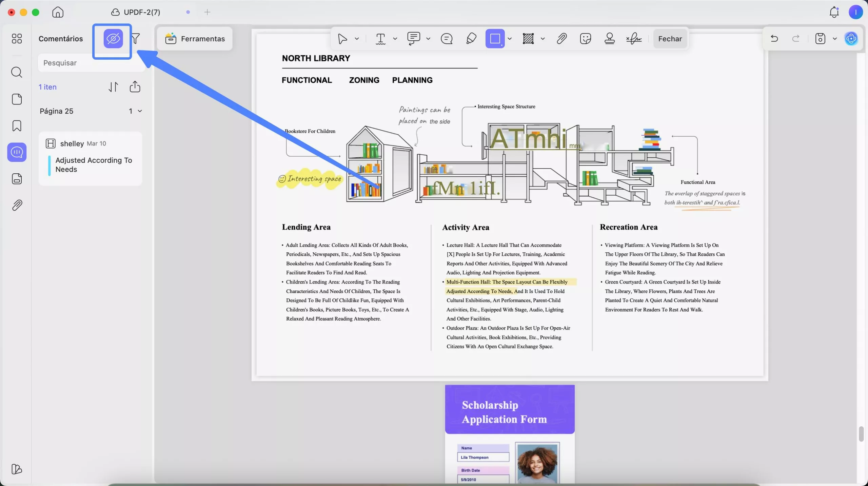Click the Lila Thompson name field
Viewport: 868px width, 486px height.
(483, 457)
